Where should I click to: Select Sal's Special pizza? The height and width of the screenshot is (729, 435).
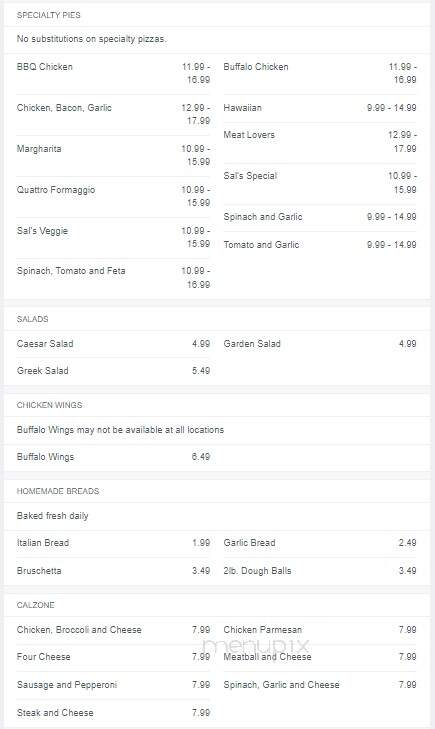(x=250, y=176)
